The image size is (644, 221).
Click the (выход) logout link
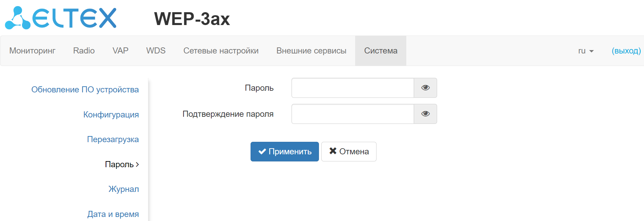[x=626, y=51]
